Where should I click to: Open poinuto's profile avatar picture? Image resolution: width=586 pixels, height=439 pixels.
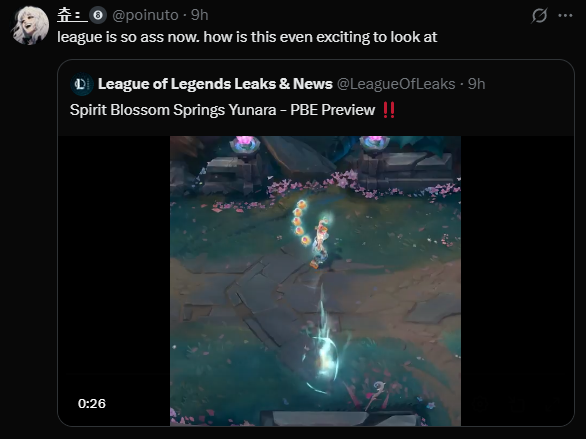(31, 25)
